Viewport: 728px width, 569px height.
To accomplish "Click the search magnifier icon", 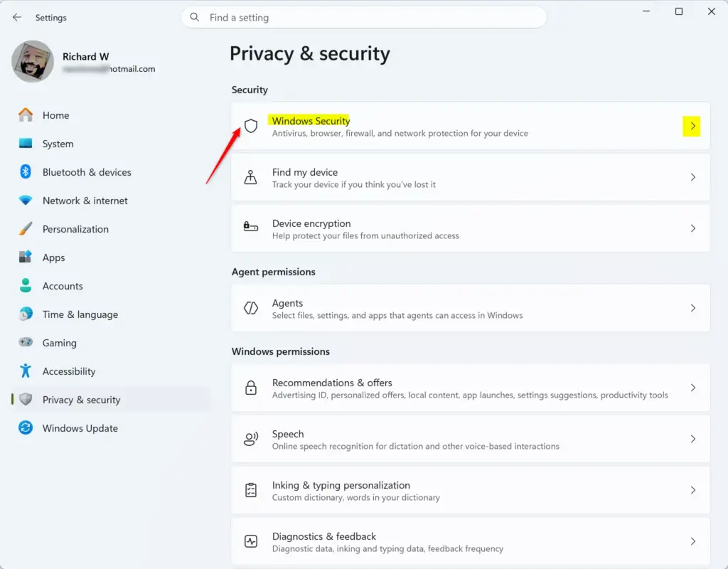I will pyautogui.click(x=195, y=17).
